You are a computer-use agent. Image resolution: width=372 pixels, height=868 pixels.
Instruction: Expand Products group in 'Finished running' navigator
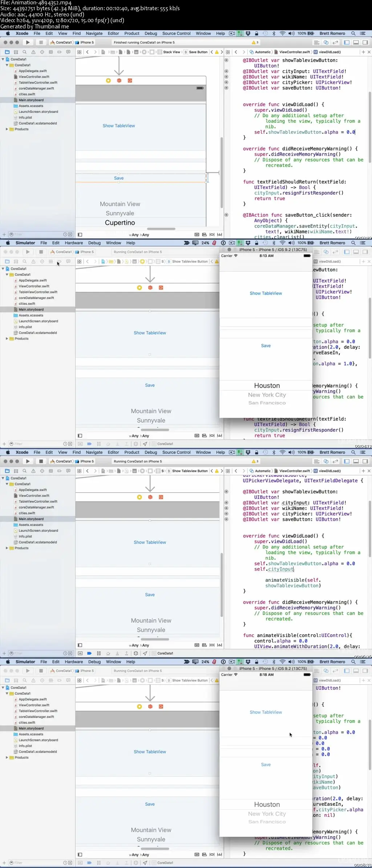point(7,129)
